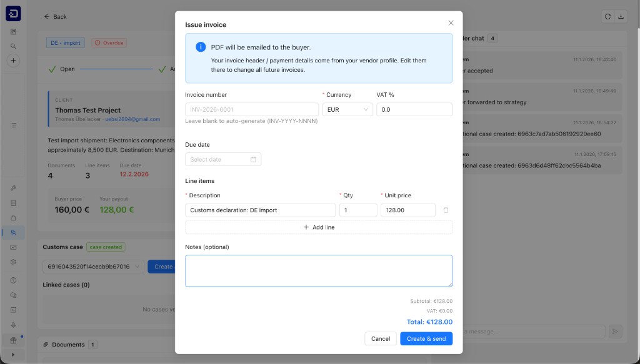The width and height of the screenshot is (640, 364).
Task: Click the download icon at top right
Action: 621,16
